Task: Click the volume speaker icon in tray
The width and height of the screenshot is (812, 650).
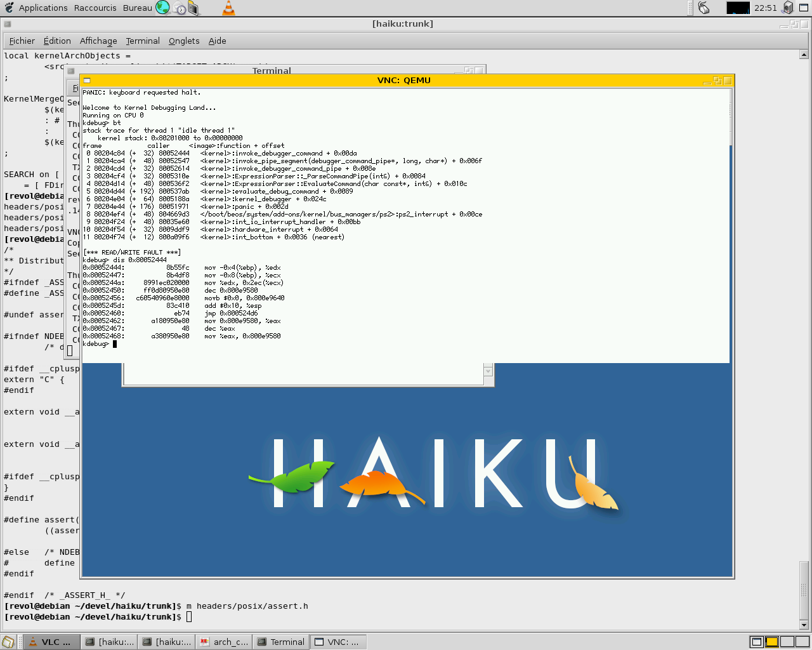Action: pos(788,8)
